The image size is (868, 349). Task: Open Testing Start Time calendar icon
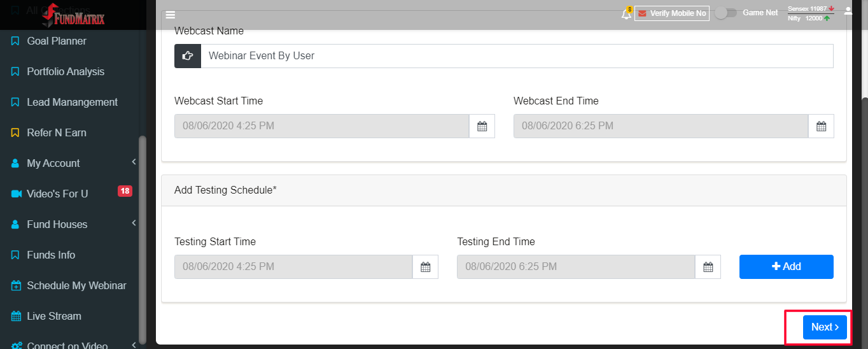tap(426, 267)
